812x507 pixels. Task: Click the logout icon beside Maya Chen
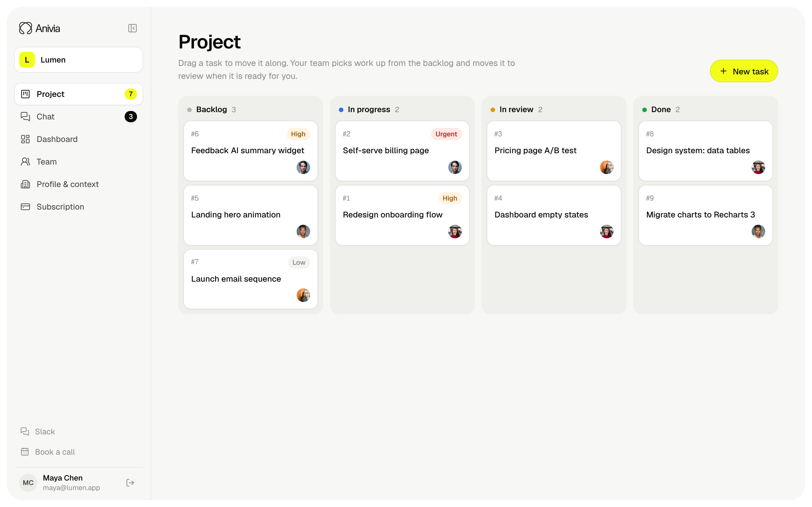130,482
